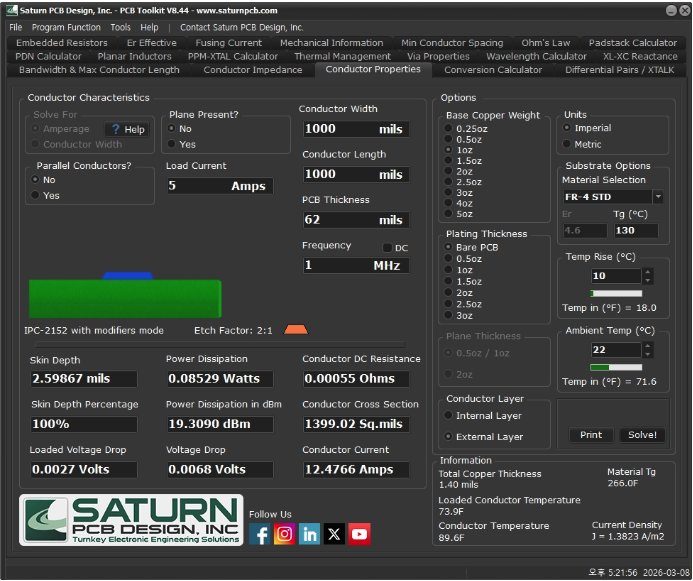Viewport: 693px width, 581px height.
Task: Click the Load Current input field
Action: [220, 186]
